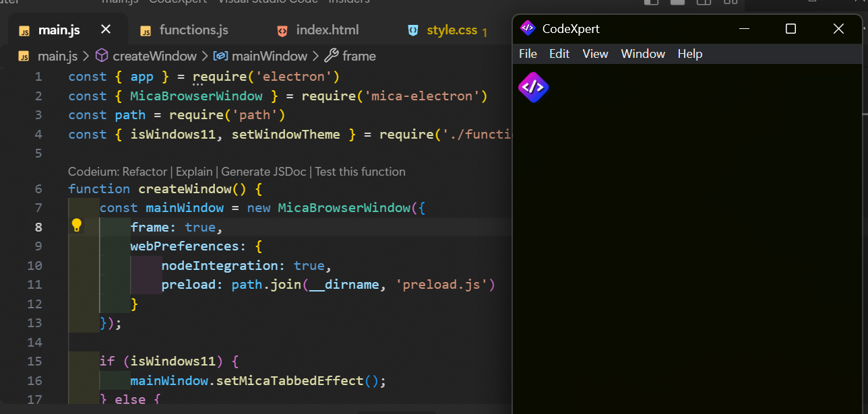The height and width of the screenshot is (414, 868).
Task: Open the mainWindow breadcrumb dropdown
Action: coord(270,56)
